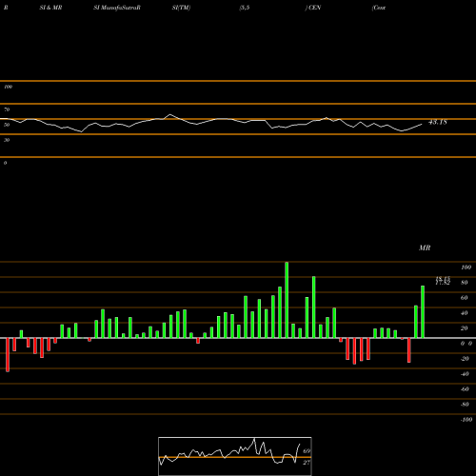Click the 'SI MunafaSutraR' title text
Viewport: 476px width, 476px height.
(x=117, y=8)
